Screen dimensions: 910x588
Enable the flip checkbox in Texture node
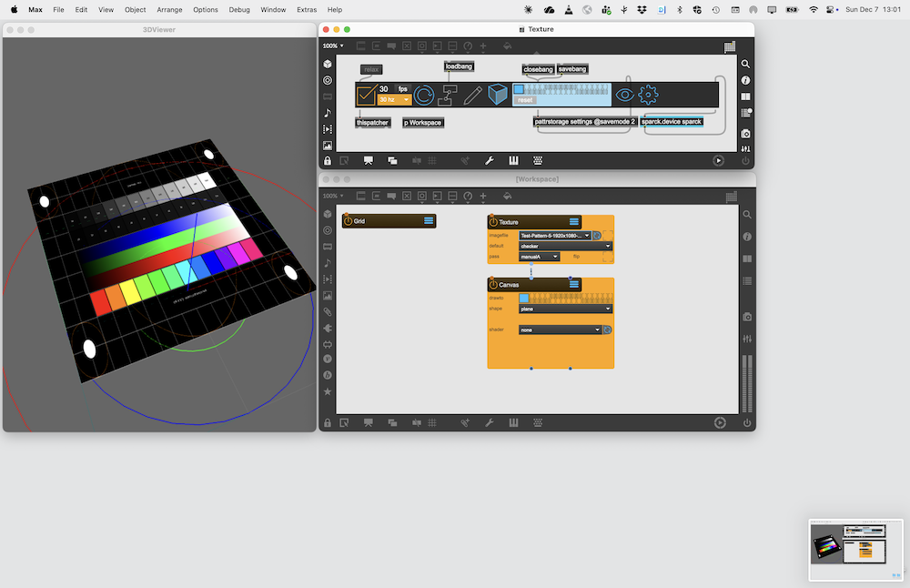tap(606, 257)
